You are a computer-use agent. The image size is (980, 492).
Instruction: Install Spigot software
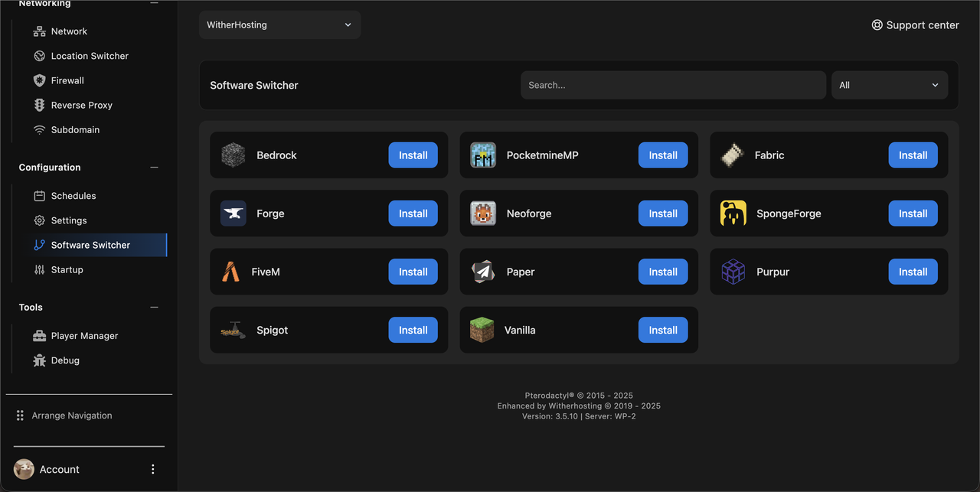pos(413,330)
